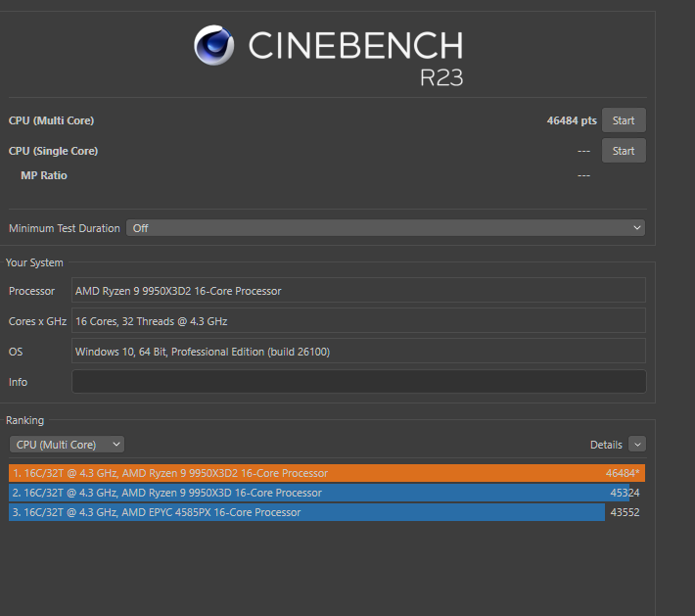Click the 43552 score value
Viewport: 695px width, 616px height.
pos(625,512)
